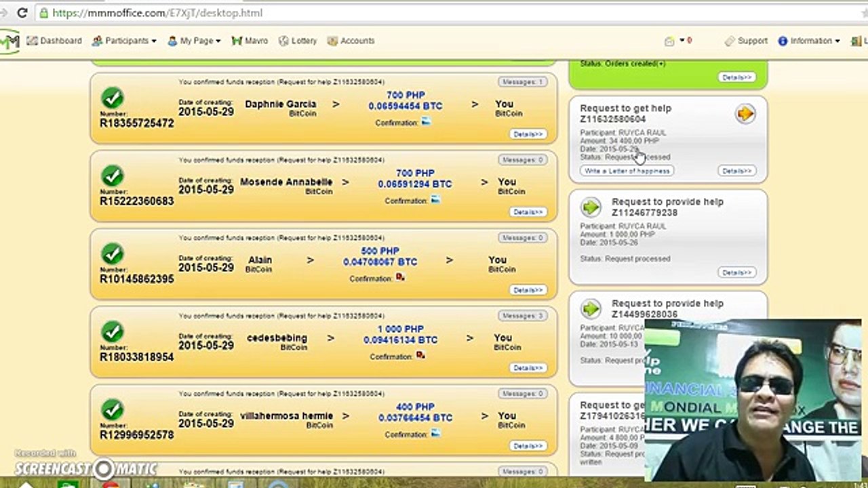The width and height of the screenshot is (868, 488).
Task: Open the Dashboard menu item
Action: coord(54,41)
